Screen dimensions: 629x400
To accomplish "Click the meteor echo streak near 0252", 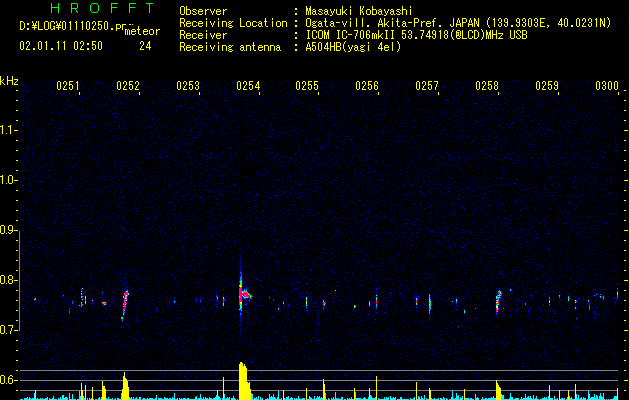I will click(x=125, y=305).
